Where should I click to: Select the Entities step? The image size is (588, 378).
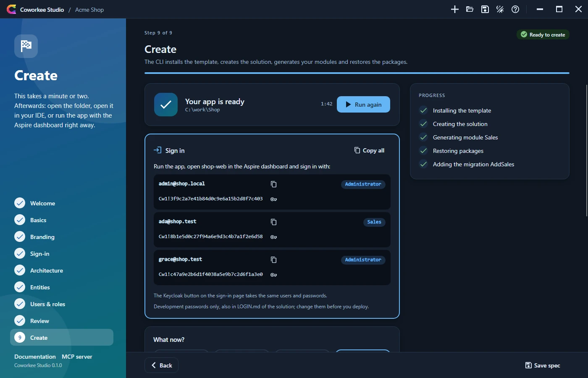coord(62,287)
